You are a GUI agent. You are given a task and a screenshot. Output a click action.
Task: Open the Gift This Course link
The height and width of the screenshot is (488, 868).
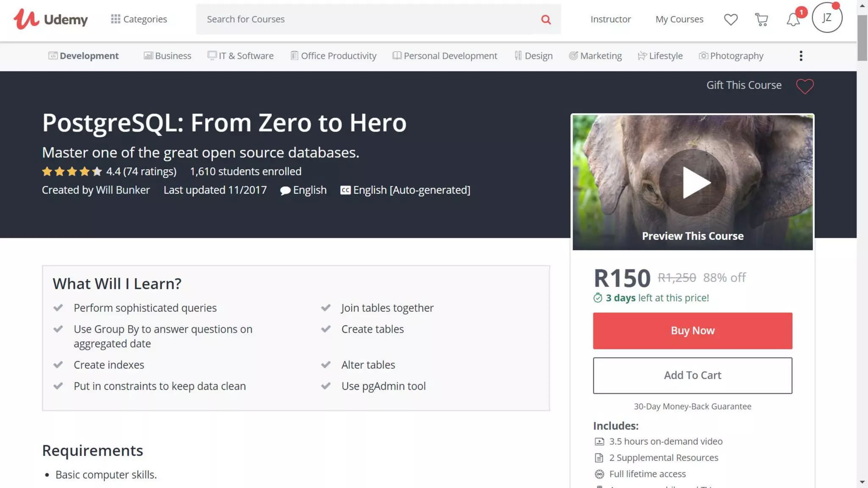pos(744,85)
